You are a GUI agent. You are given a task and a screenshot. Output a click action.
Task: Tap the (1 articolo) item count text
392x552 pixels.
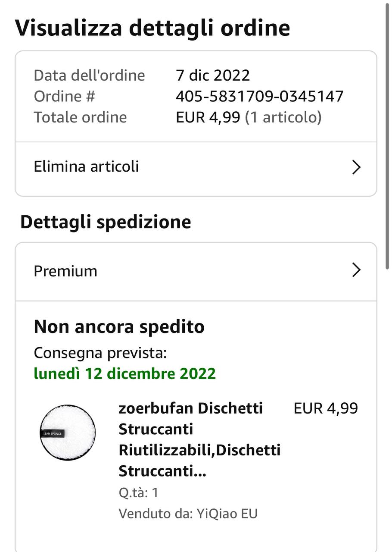[x=283, y=117]
